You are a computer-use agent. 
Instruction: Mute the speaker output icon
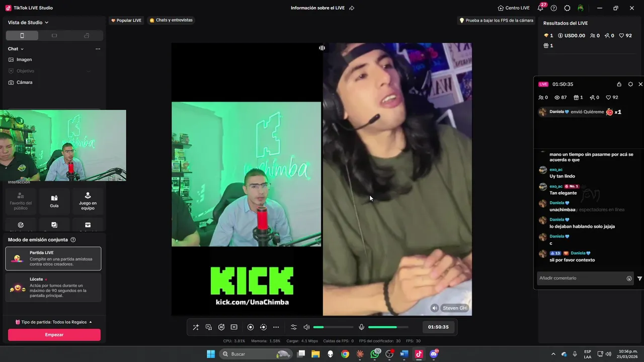point(306,327)
